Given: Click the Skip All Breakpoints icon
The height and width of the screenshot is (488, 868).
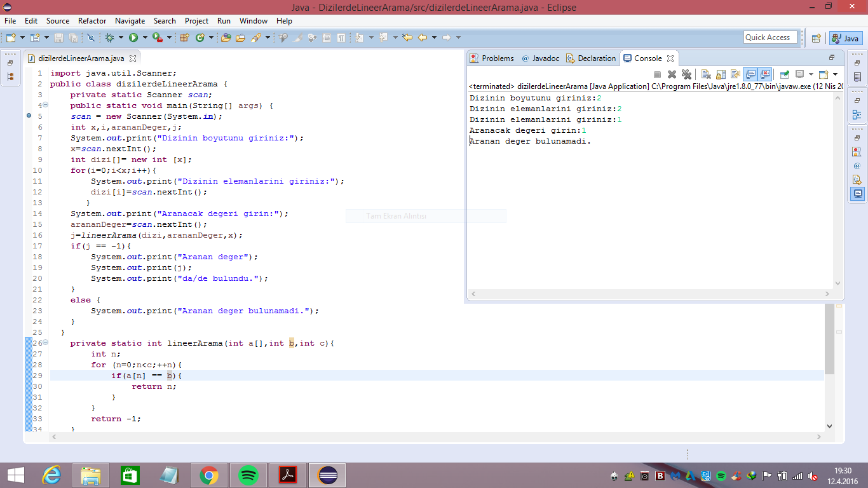Looking at the screenshot, I should point(91,37).
